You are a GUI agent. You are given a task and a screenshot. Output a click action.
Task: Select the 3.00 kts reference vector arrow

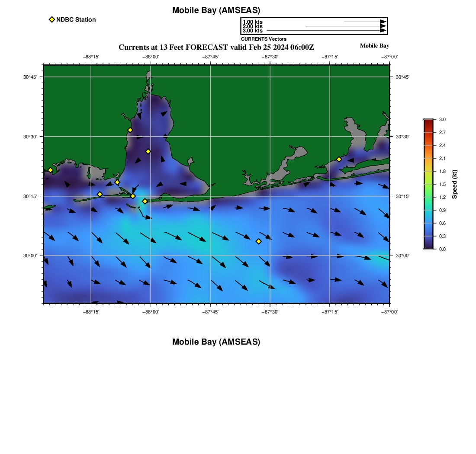click(326, 31)
